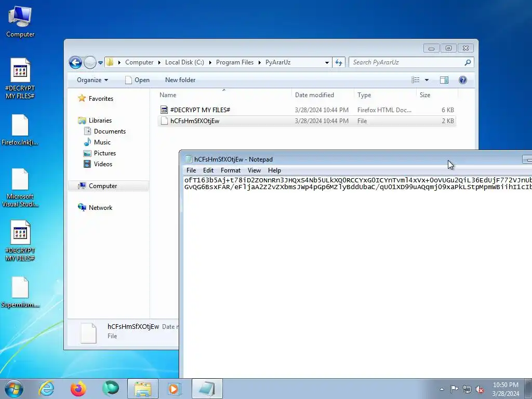The height and width of the screenshot is (399, 532).
Task: Open Explorer help button
Action: 463,80
